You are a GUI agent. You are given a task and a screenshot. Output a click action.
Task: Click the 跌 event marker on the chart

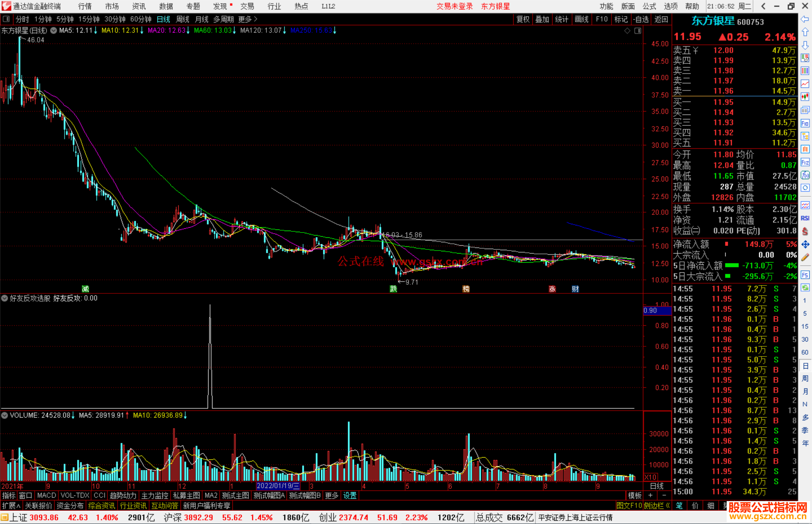(x=393, y=289)
